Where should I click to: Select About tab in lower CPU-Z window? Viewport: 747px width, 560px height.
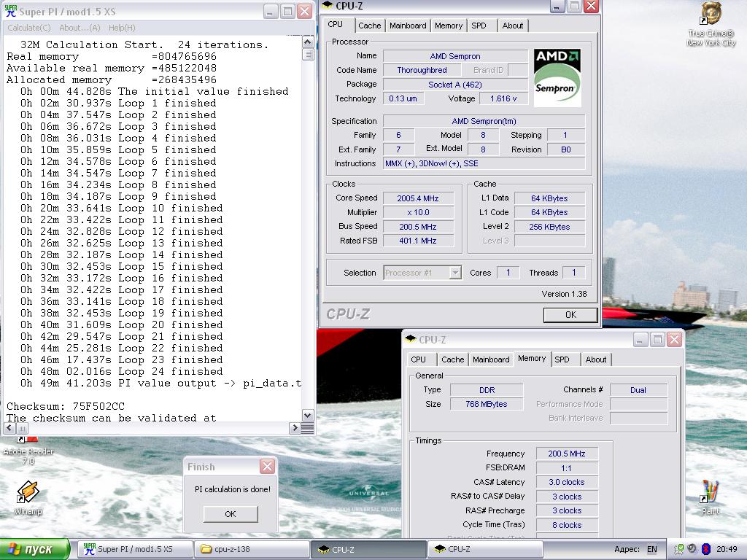pyautogui.click(x=596, y=359)
